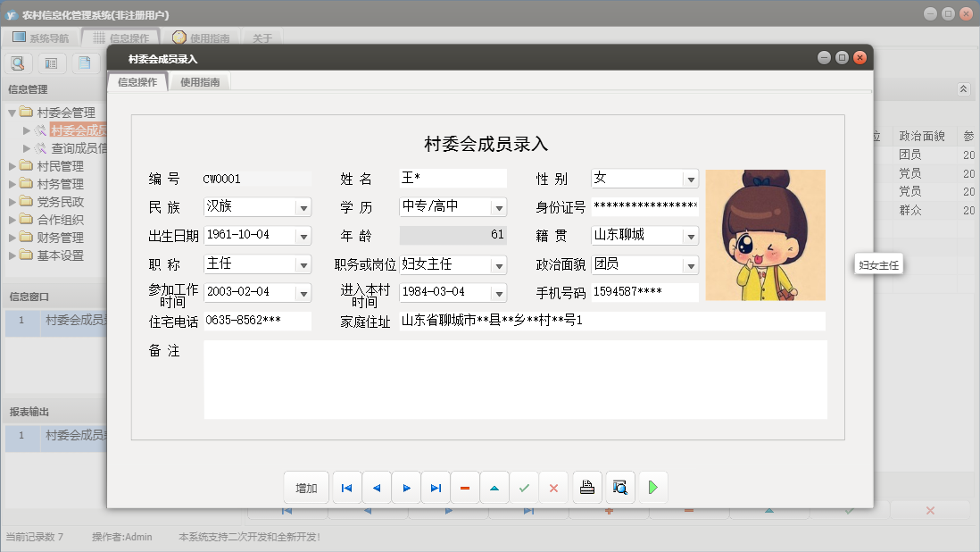Image resolution: width=980 pixels, height=552 pixels.
Task: Select the 财务管理 tree node
Action: coord(60,238)
